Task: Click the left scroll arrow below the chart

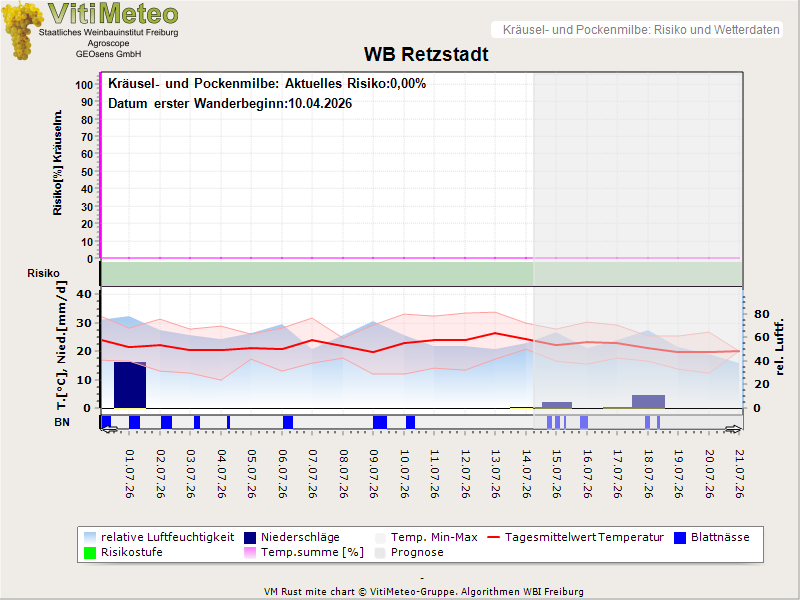Action: click(109, 430)
